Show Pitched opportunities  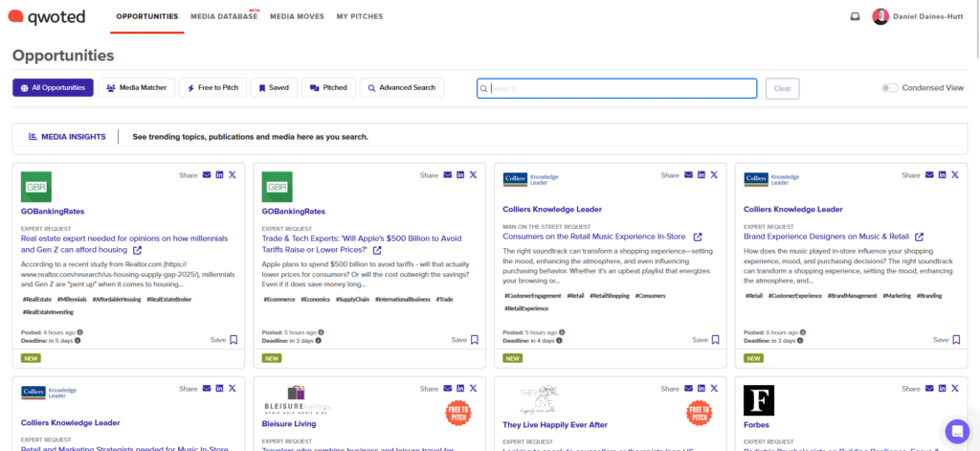pos(329,87)
